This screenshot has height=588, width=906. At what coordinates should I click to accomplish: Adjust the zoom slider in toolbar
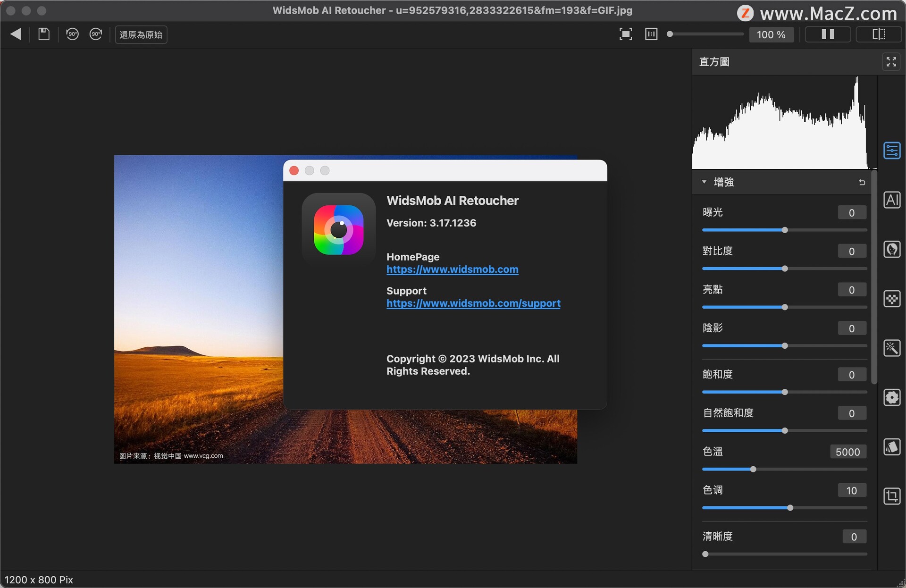[x=705, y=34]
